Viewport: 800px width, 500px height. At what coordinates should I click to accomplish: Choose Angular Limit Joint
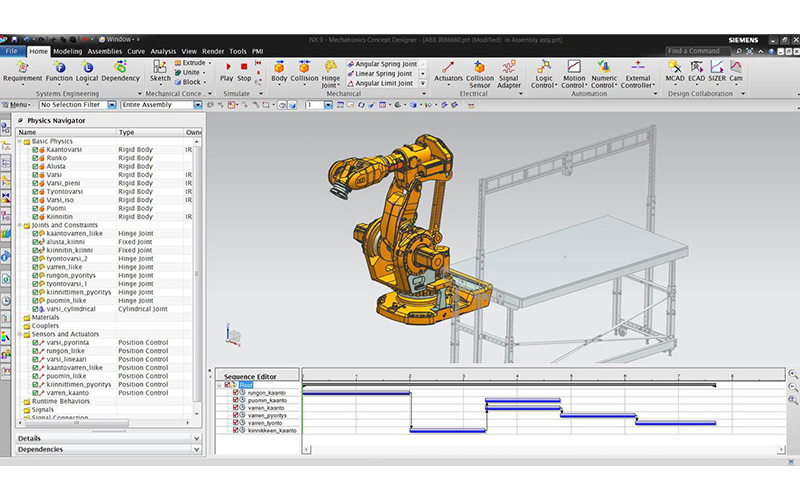380,83
